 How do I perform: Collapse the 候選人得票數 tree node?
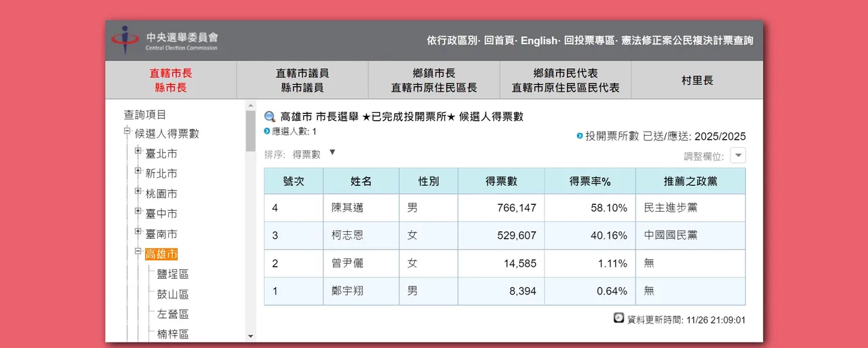(x=127, y=131)
